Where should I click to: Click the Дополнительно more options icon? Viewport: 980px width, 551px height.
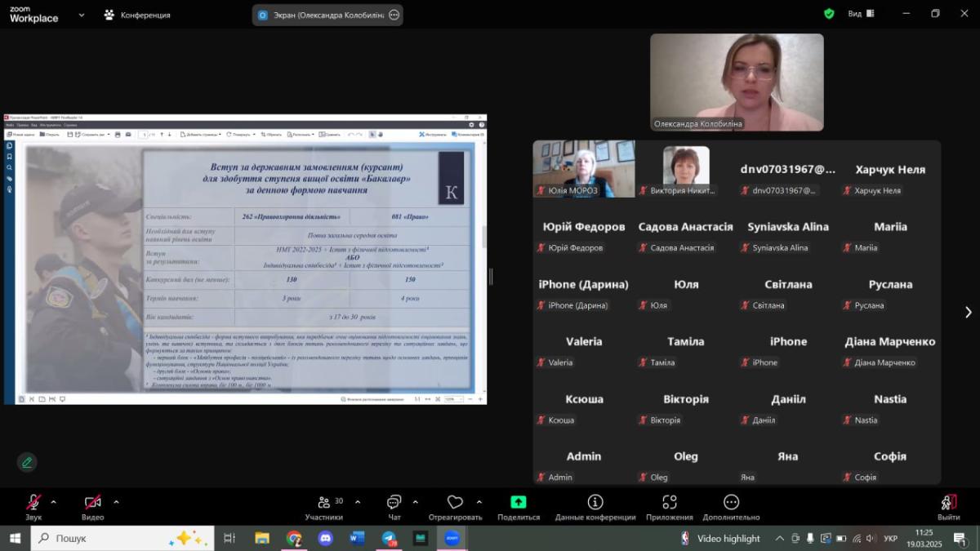(731, 503)
